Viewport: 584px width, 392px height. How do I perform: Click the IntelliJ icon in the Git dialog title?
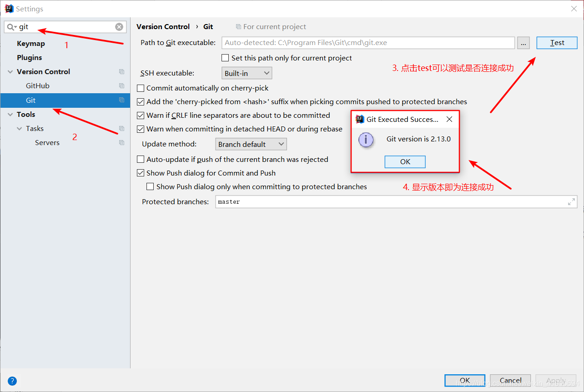pyautogui.click(x=360, y=119)
